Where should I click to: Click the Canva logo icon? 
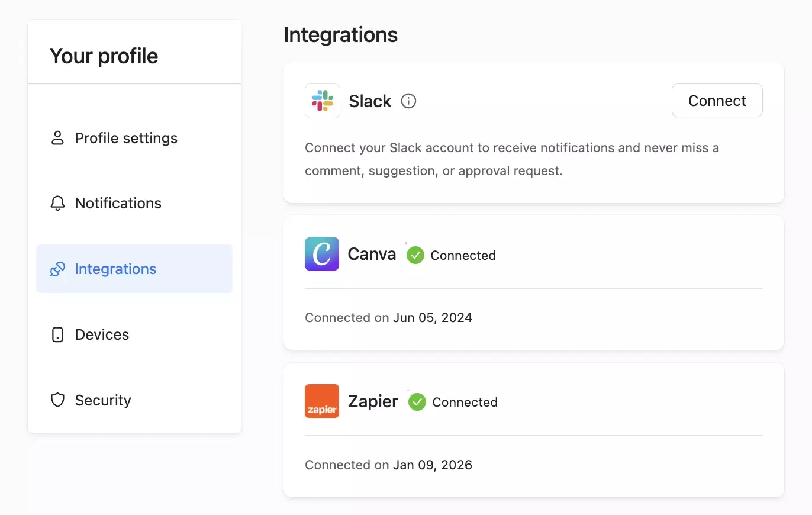click(x=322, y=254)
